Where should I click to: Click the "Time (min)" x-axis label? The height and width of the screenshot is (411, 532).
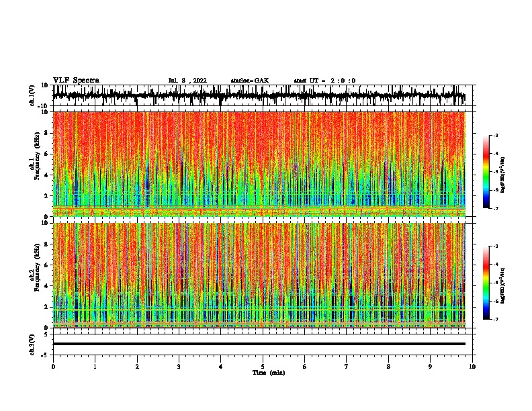[x=269, y=373]
